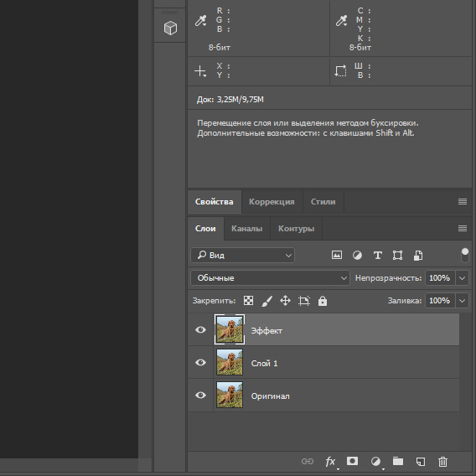Open the Обычные blend mode dropdown
The width and height of the screenshot is (476, 476).
[x=270, y=277]
